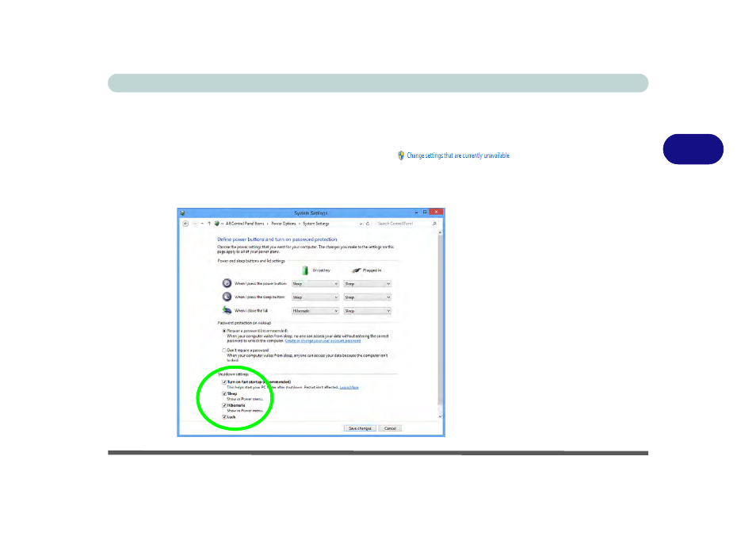Image resolution: width=756 pixels, height=533 pixels.
Task: Expand the address bar history dropdown
Action: coord(361,224)
